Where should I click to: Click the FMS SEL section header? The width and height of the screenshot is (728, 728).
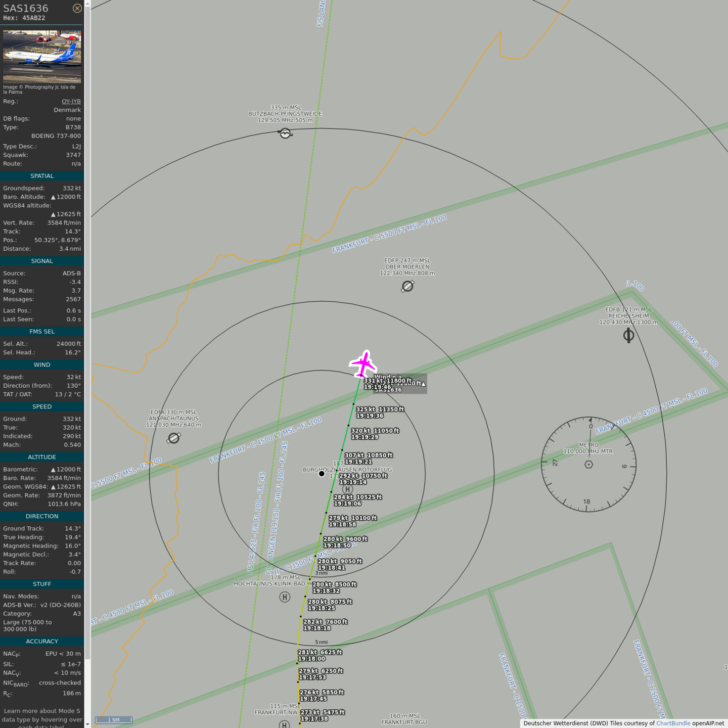pos(42,332)
